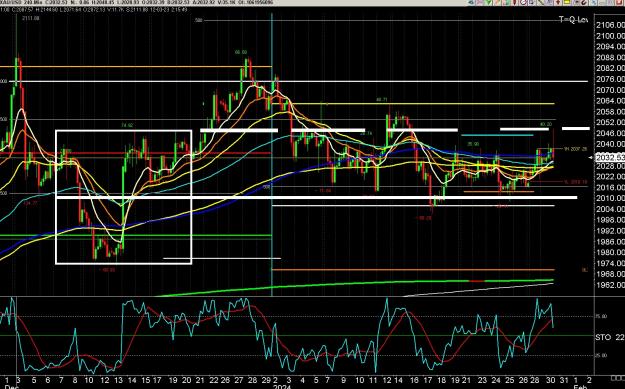Click the 2088.00 price axis label

[610, 58]
